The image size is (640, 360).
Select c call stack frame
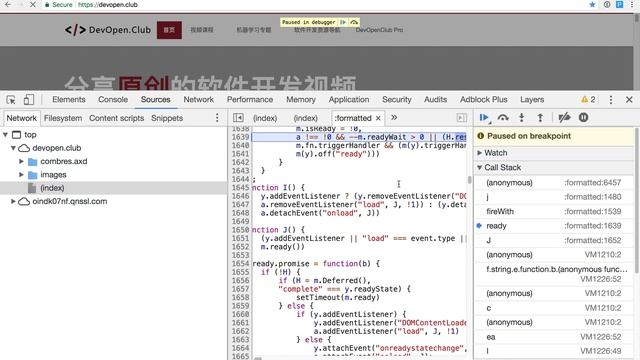pyautogui.click(x=553, y=308)
